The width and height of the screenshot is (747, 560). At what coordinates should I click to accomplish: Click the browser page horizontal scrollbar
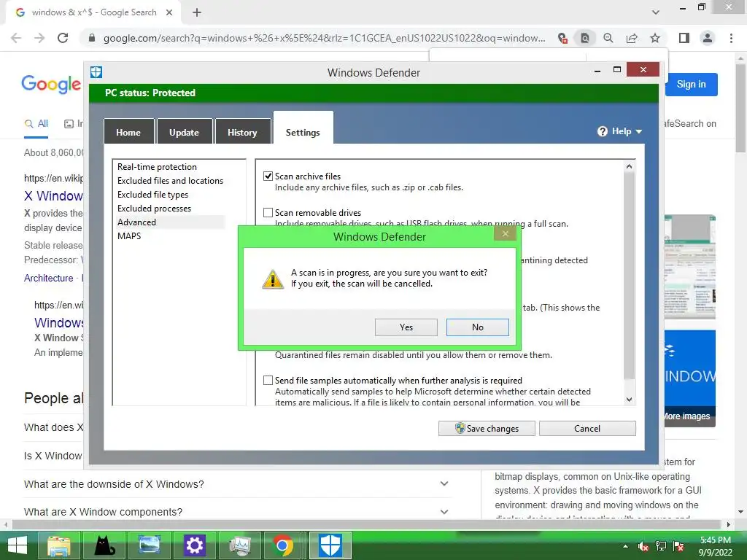[368, 524]
